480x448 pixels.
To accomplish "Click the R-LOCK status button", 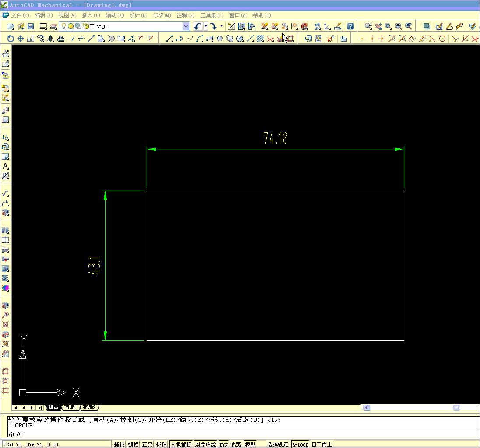I will pyautogui.click(x=300, y=444).
